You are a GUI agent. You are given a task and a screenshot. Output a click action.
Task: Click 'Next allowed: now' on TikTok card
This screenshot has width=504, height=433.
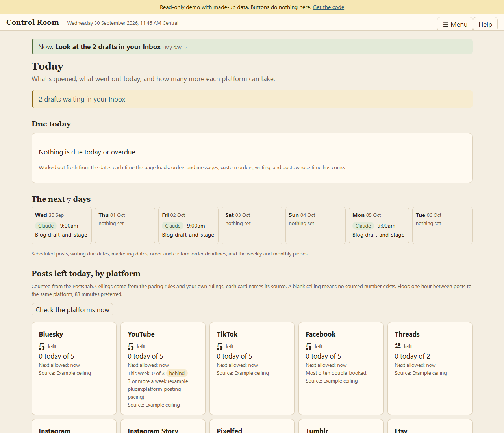(237, 365)
